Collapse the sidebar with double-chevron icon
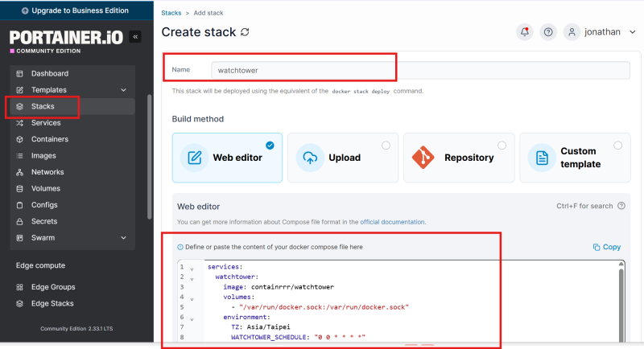The image size is (644, 349). [135, 37]
